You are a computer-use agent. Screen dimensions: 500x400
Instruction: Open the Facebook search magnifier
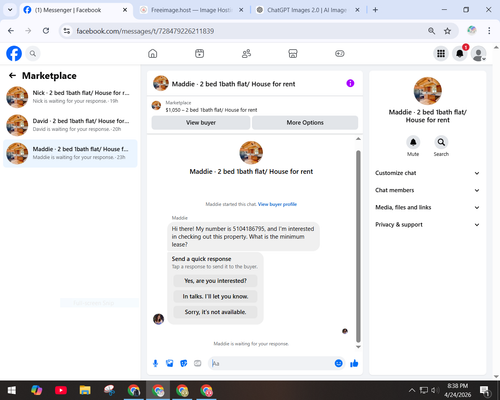pyautogui.click(x=33, y=53)
